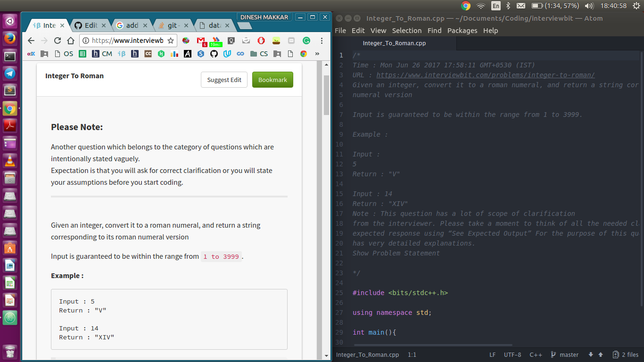Click the Atom editor horizontal scrollbar
644x362 pixels.
click(432, 346)
